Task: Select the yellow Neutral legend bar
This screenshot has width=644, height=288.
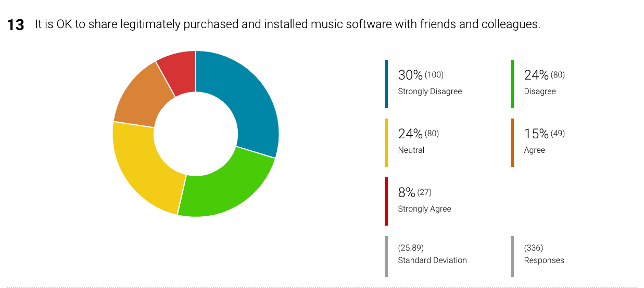Action: click(x=386, y=142)
